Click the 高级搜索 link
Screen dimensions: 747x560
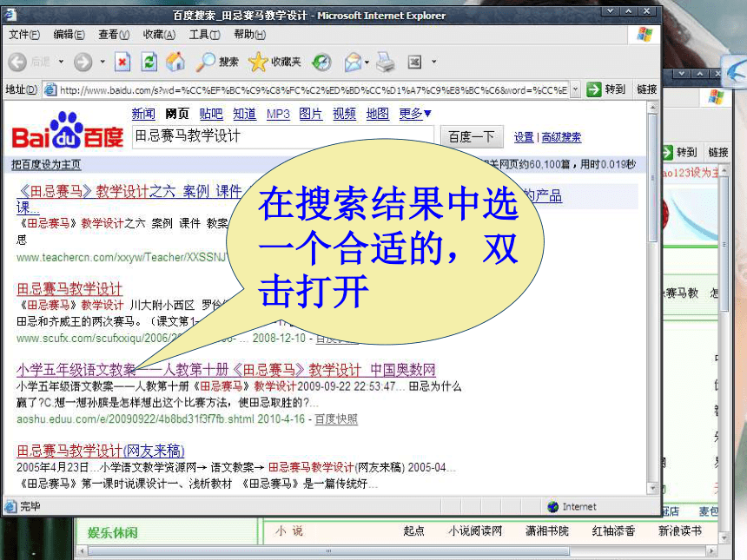point(561,137)
